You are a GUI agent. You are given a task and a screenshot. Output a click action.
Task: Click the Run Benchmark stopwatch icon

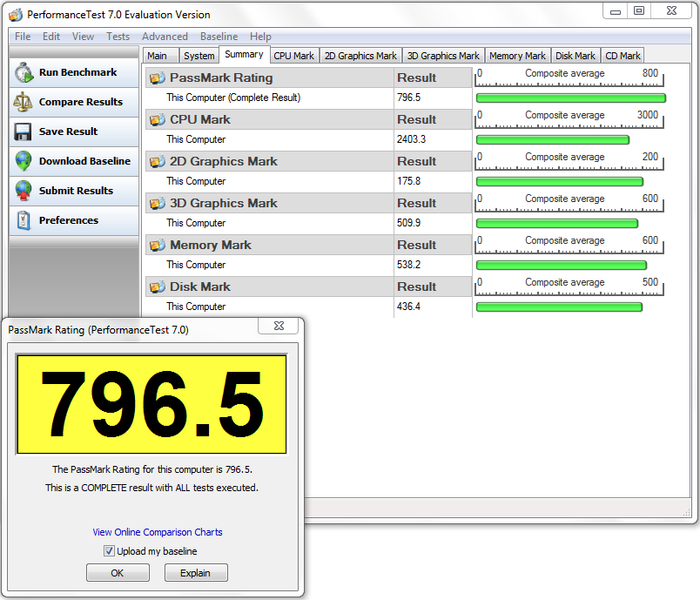24,73
